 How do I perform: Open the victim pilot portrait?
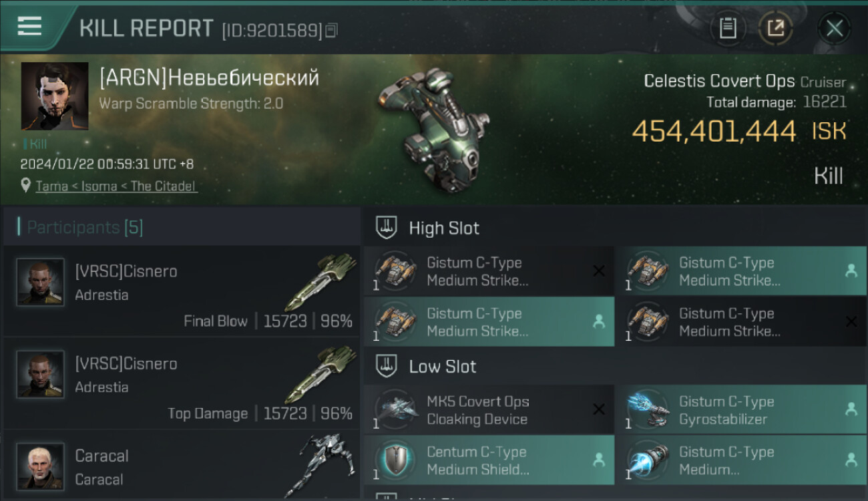pyautogui.click(x=55, y=96)
